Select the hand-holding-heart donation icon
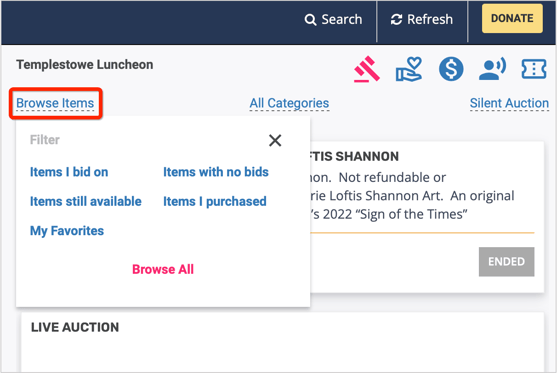This screenshot has height=373, width=557. pos(409,69)
